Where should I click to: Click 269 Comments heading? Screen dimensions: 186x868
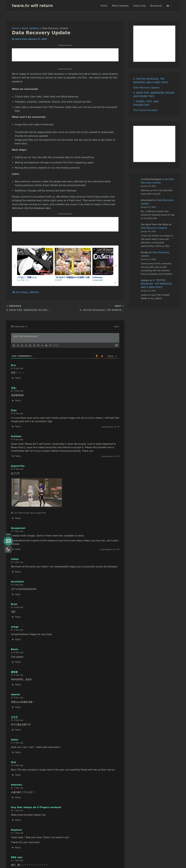[22, 356]
